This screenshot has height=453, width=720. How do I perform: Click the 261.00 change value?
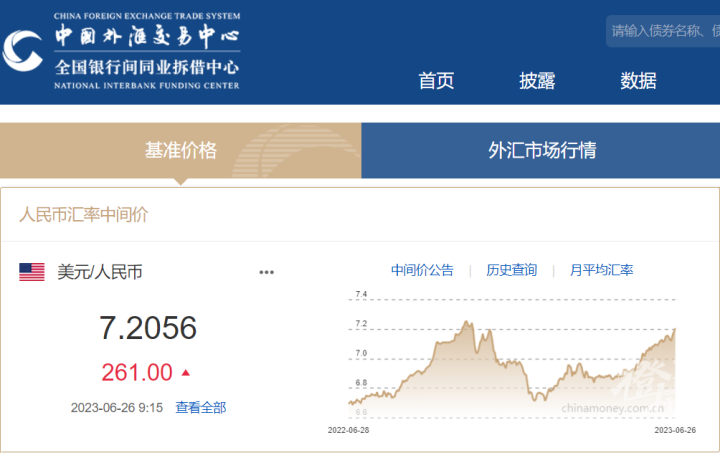(x=137, y=372)
